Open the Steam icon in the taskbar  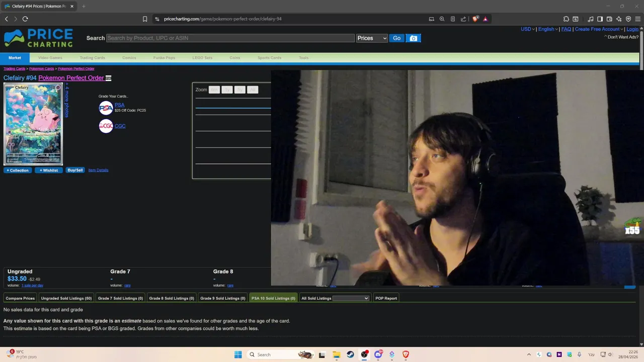point(350,354)
